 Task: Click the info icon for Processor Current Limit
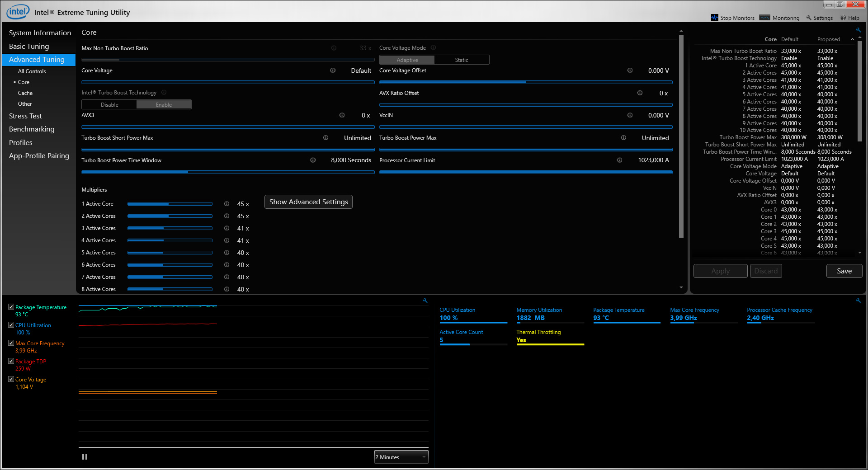pos(619,160)
